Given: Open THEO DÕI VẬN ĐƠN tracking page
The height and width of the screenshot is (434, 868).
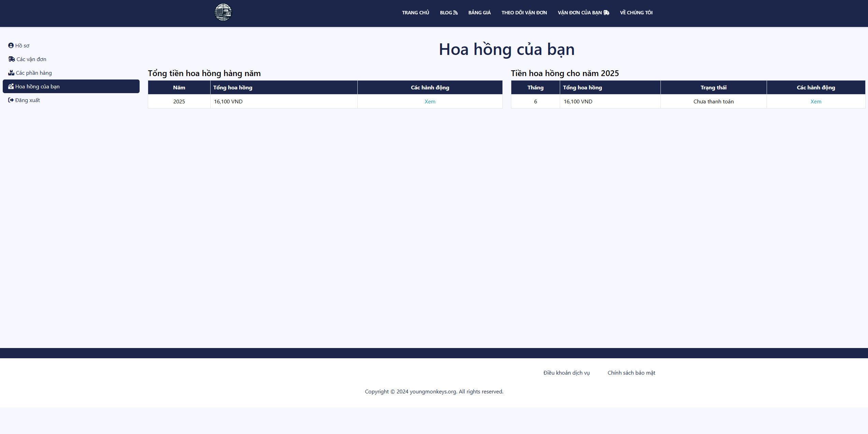Looking at the screenshot, I should coord(524,13).
